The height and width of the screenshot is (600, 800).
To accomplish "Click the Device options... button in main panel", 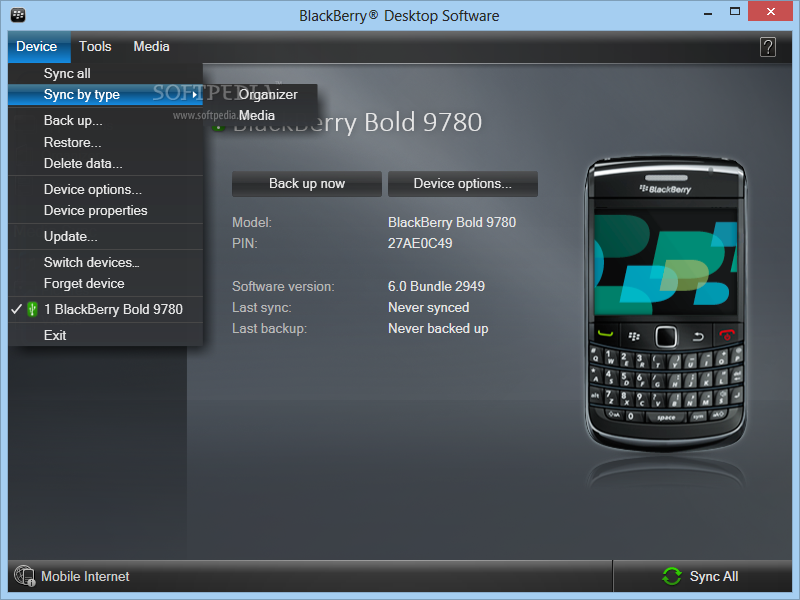I will [463, 184].
